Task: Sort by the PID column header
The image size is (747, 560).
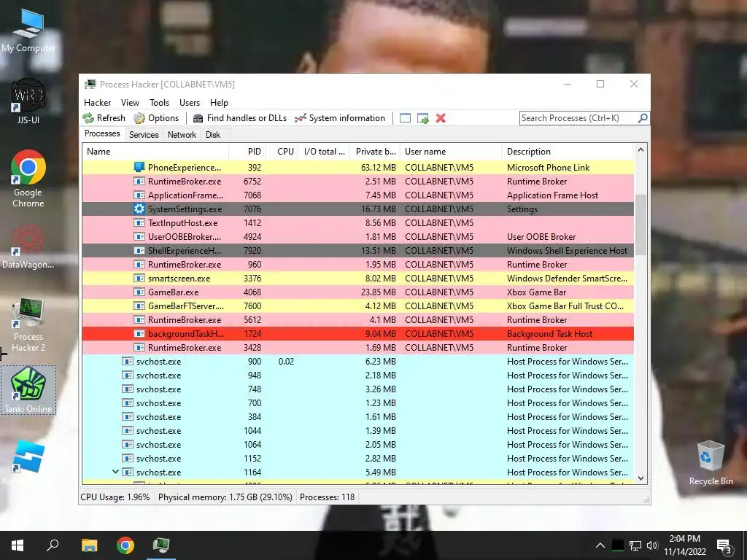Action: pyautogui.click(x=247, y=152)
